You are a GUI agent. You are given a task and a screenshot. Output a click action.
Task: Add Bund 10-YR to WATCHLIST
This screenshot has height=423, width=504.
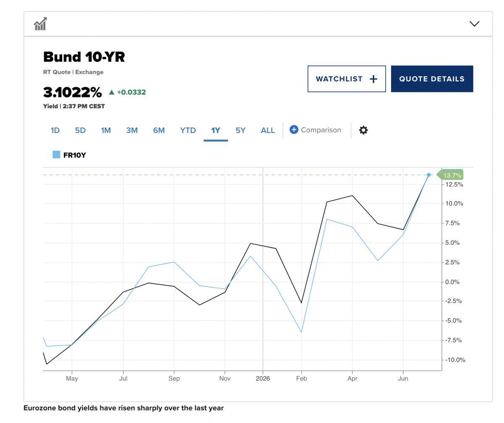[346, 79]
